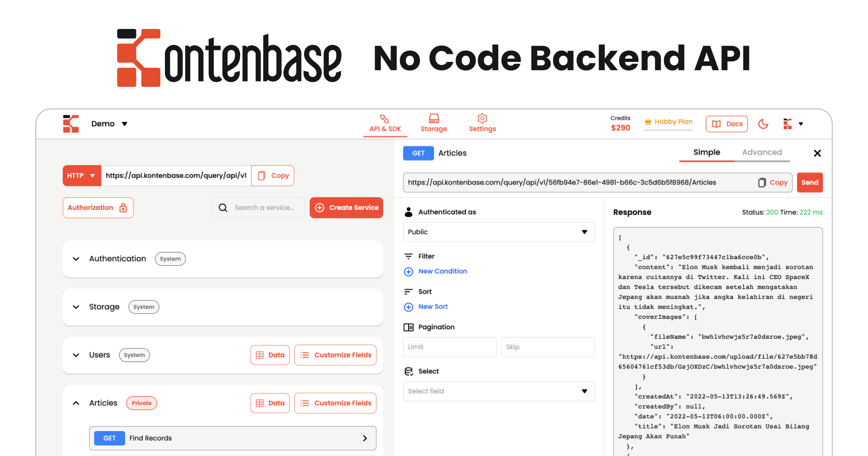Click the Limit pagination input field

[450, 347]
